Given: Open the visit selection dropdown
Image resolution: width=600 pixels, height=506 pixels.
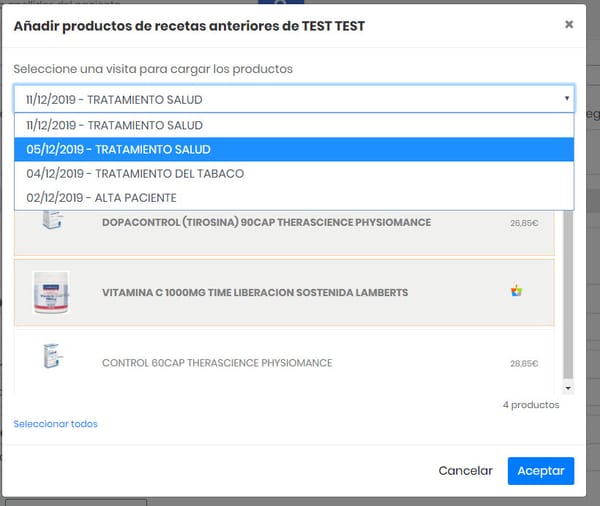Looking at the screenshot, I should point(294,99).
